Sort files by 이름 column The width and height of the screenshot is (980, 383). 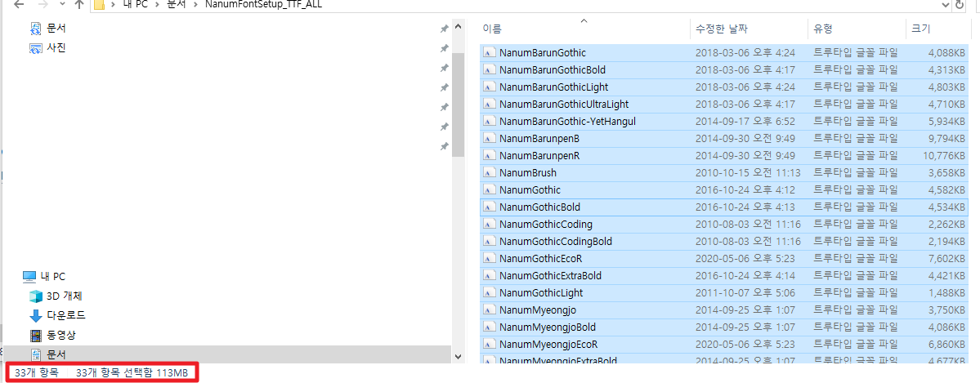click(x=493, y=29)
